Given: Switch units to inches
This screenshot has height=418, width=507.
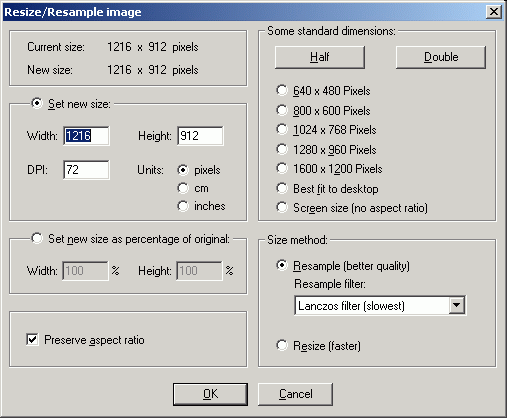Looking at the screenshot, I should click(x=183, y=206).
